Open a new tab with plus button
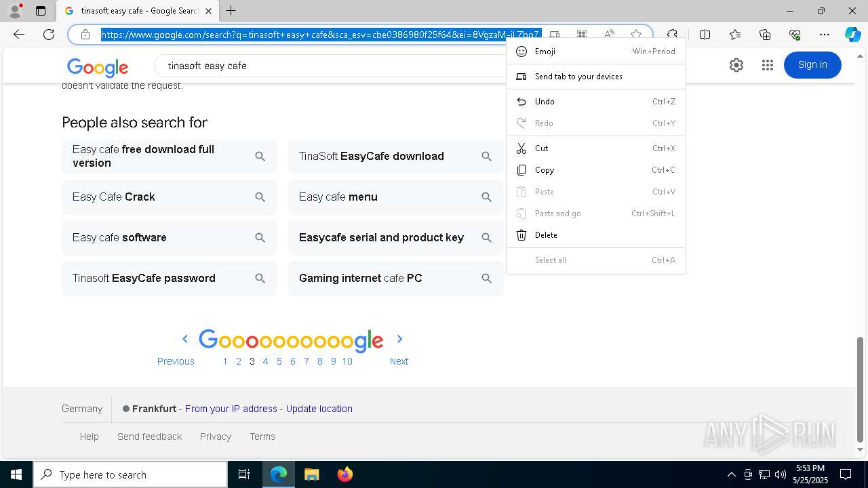868x488 pixels. point(231,11)
